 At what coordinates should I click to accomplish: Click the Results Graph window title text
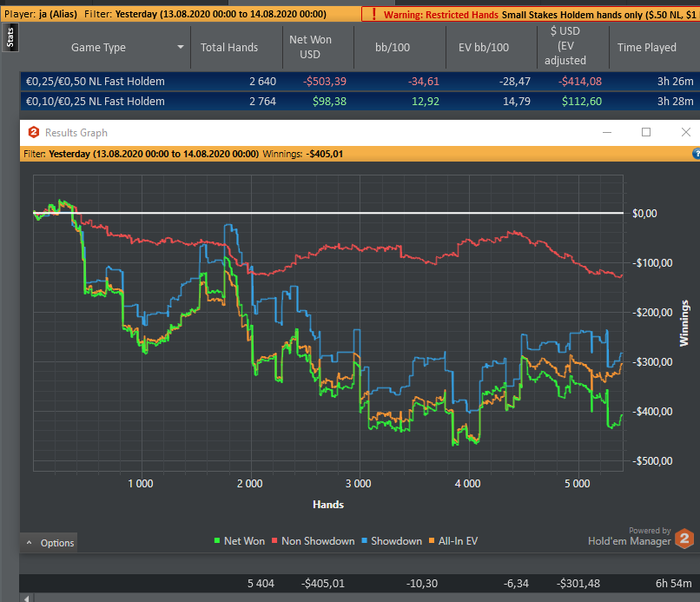(76, 133)
